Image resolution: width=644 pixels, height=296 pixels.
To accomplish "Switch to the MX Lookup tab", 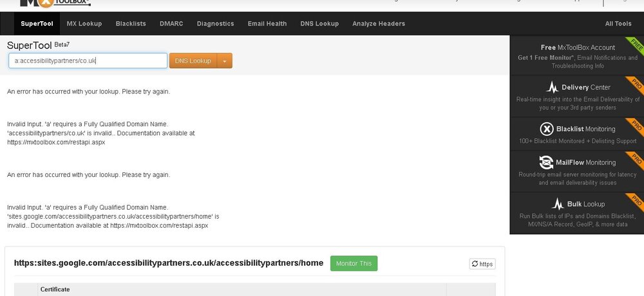I will pos(84,24).
